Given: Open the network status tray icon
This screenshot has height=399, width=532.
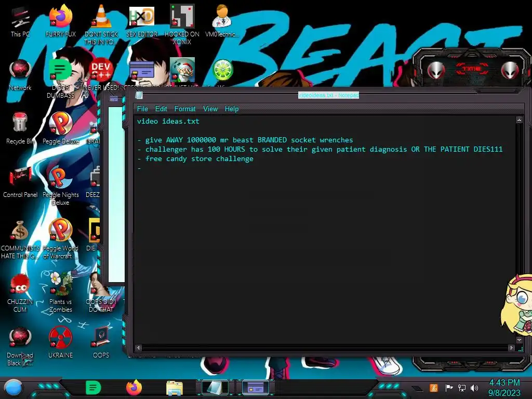Looking at the screenshot, I should (x=461, y=388).
